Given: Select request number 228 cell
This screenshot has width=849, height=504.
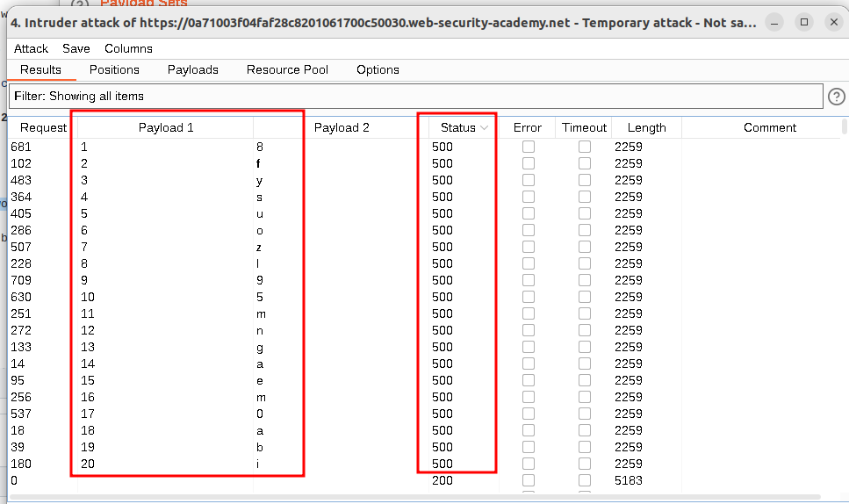Looking at the screenshot, I should (x=21, y=263).
